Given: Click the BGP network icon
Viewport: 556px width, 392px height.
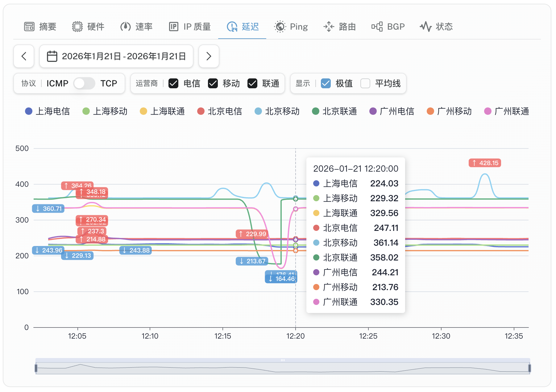Looking at the screenshot, I should pyautogui.click(x=377, y=27).
